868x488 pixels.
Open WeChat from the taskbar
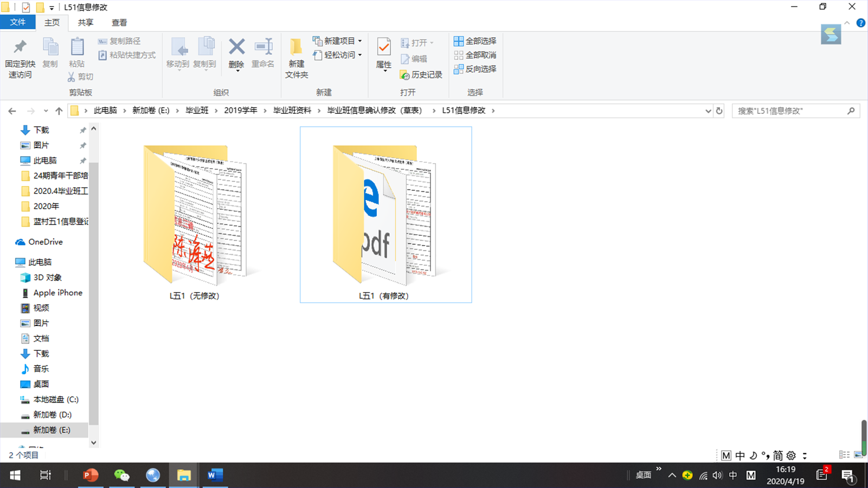tap(121, 476)
